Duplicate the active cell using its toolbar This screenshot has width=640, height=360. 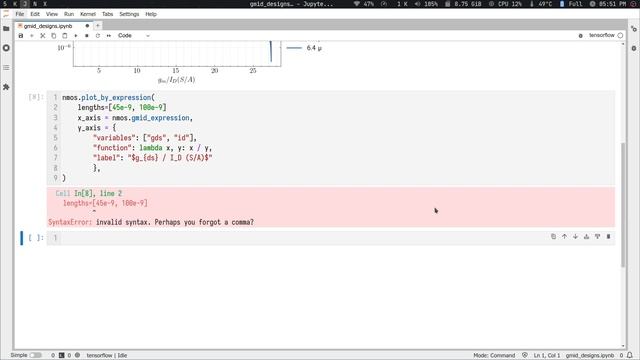[x=553, y=236]
